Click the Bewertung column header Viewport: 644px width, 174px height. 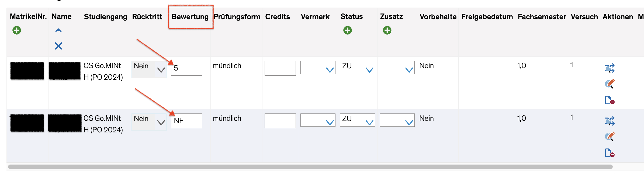[x=190, y=17]
